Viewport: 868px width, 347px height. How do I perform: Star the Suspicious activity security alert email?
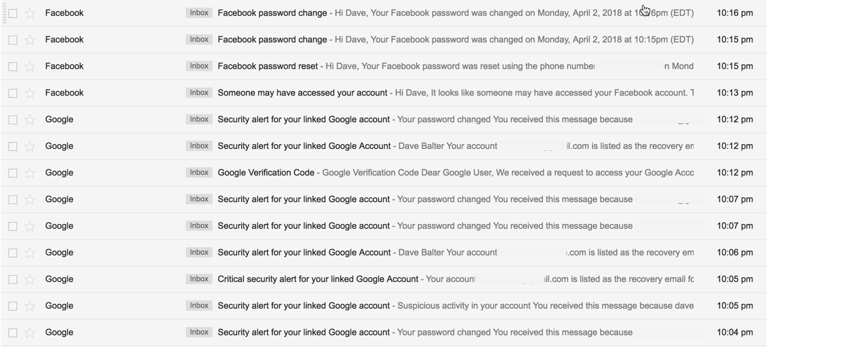[x=29, y=307]
